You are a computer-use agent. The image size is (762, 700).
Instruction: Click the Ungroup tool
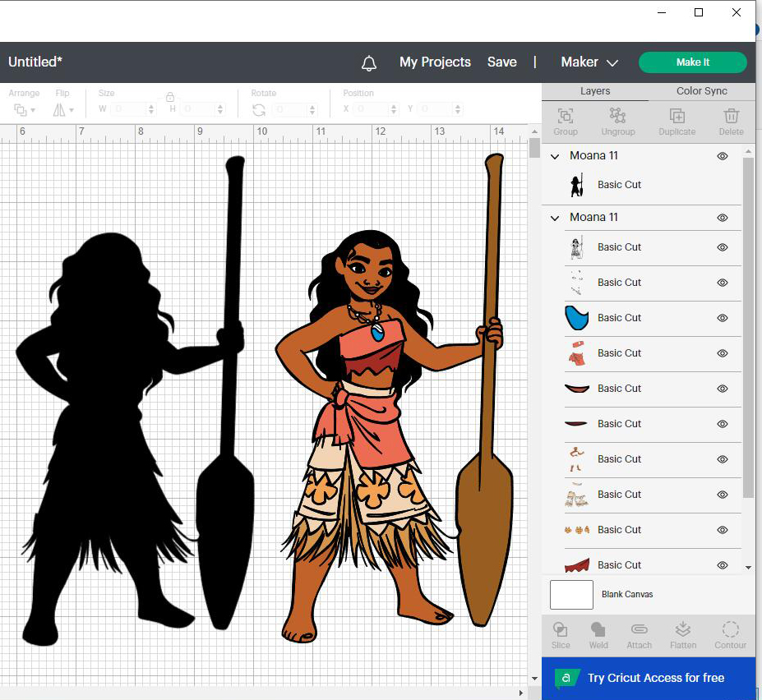(x=617, y=122)
